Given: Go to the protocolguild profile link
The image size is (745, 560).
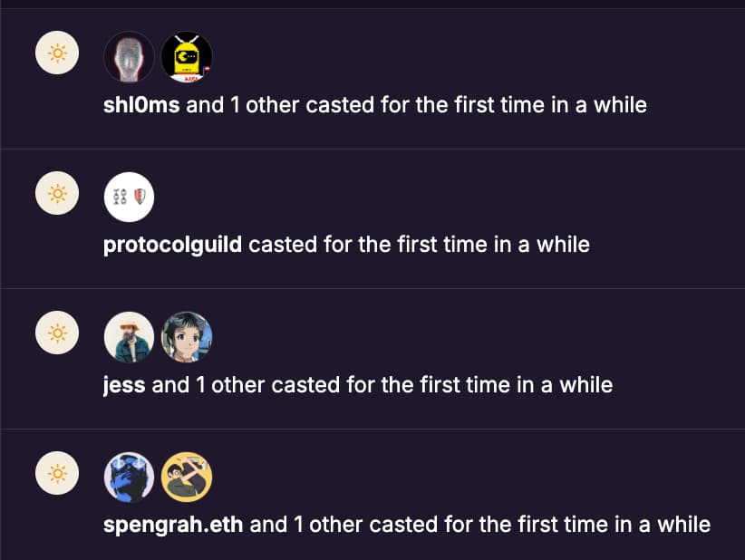Looking at the screenshot, I should 173,245.
